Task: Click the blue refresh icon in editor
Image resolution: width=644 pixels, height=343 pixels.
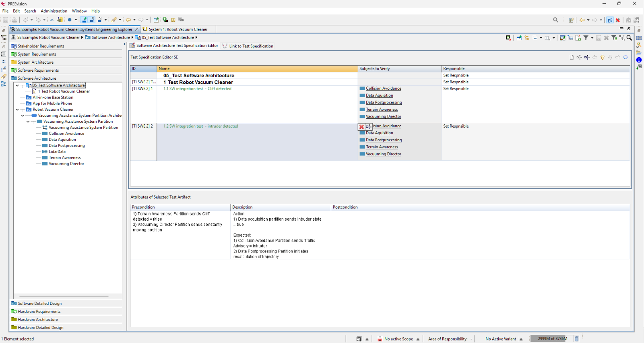Action: (x=625, y=57)
